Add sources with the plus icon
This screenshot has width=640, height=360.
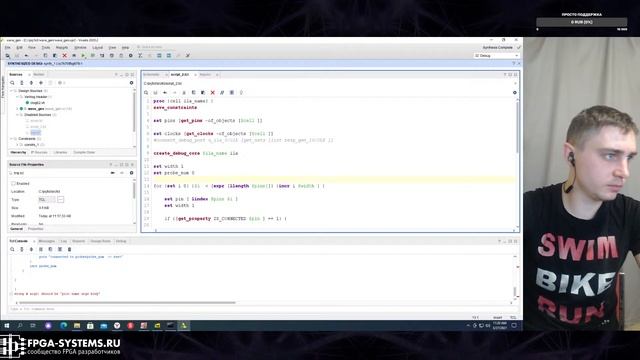(x=41, y=83)
